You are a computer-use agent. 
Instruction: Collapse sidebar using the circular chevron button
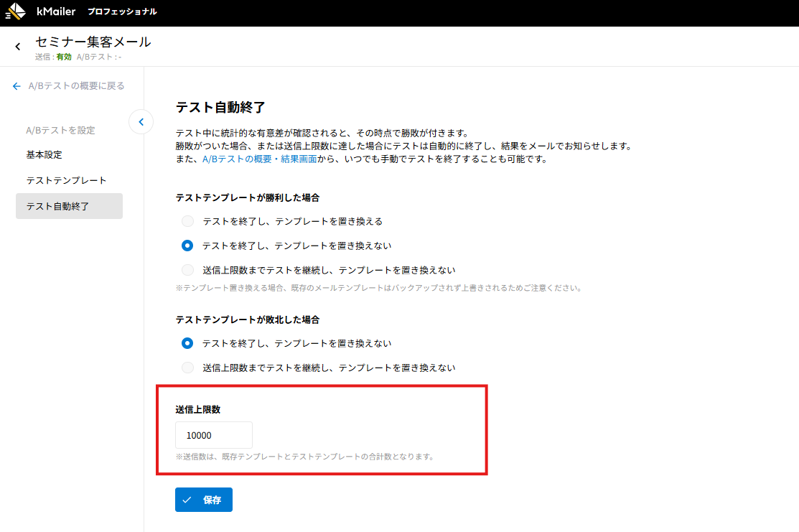(141, 122)
